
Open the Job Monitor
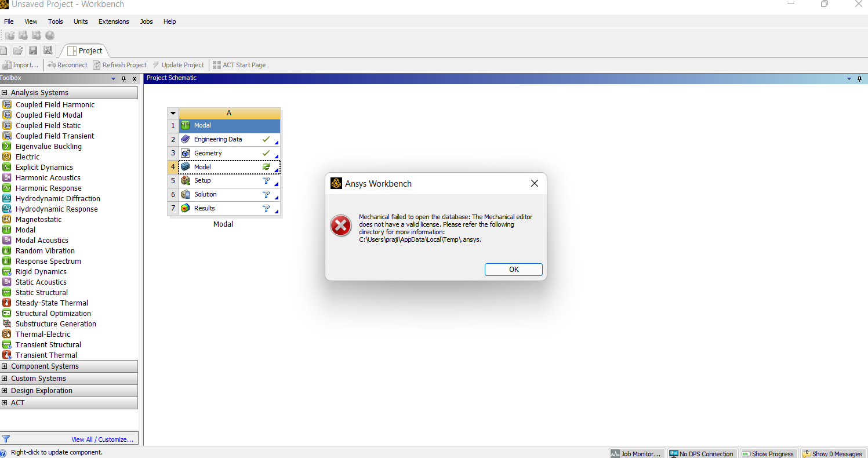pyautogui.click(x=636, y=454)
